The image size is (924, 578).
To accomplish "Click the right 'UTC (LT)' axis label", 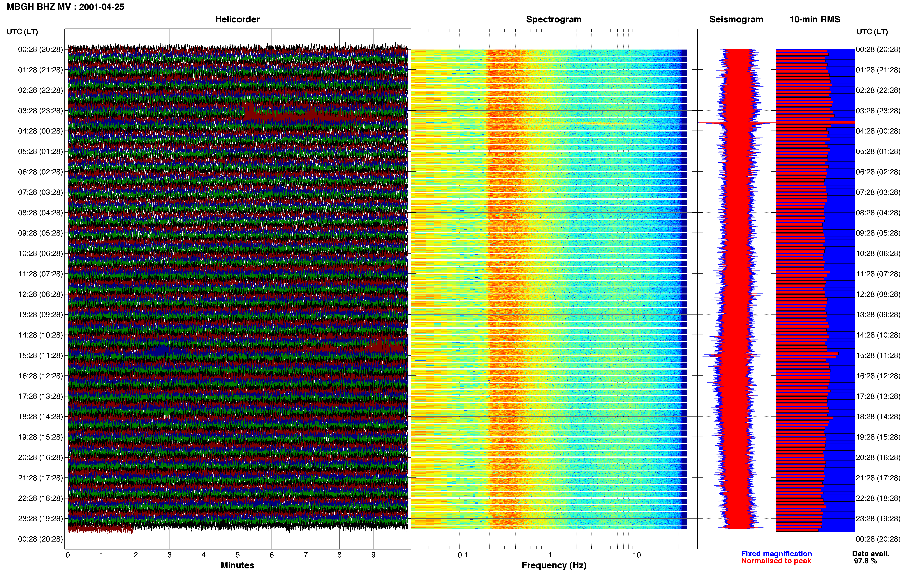I will 872,32.
